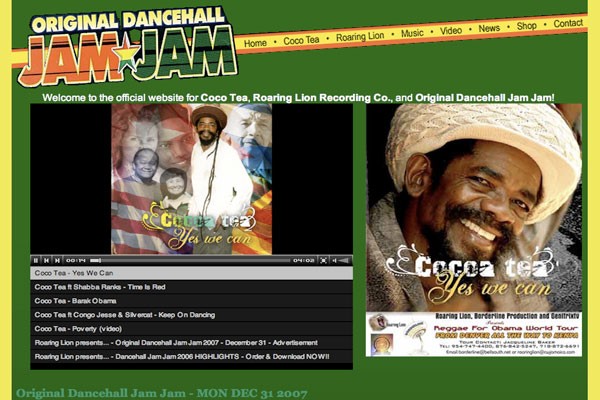
Task: Skip to previous track in player
Action: pos(46,260)
